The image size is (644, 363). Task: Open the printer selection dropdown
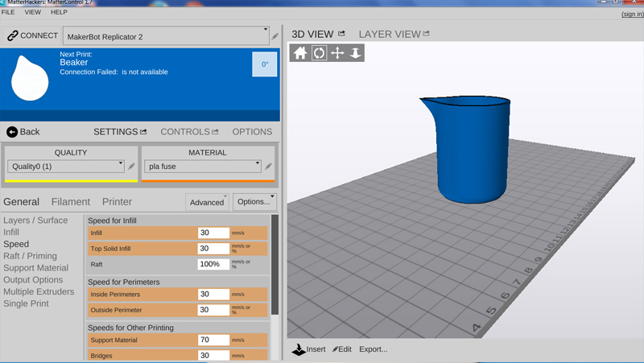click(x=167, y=36)
